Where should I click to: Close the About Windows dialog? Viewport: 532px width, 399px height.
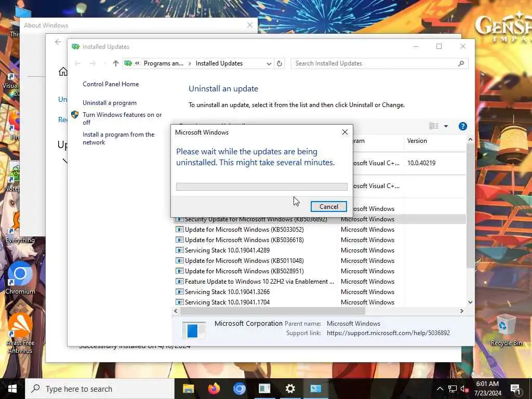pyautogui.click(x=250, y=25)
